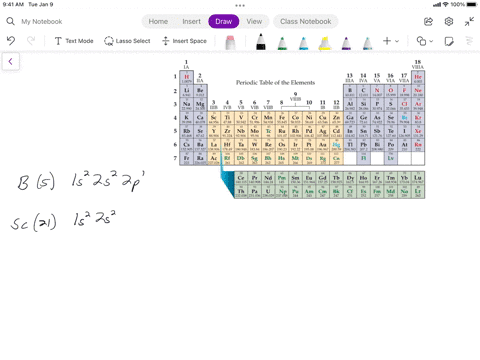This screenshot has width=480, height=360.
Task: Select the blue pen
Action: 303,43
